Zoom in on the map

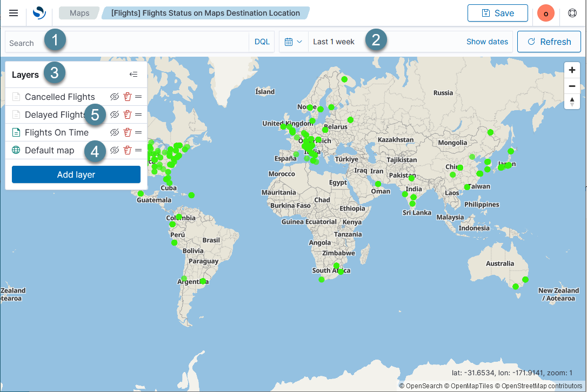(x=572, y=70)
